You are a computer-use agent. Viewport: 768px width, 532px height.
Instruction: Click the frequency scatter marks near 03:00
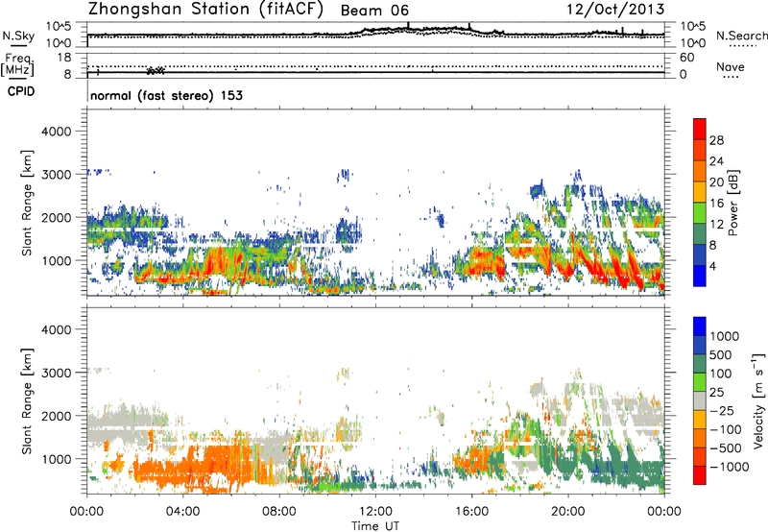pos(156,70)
